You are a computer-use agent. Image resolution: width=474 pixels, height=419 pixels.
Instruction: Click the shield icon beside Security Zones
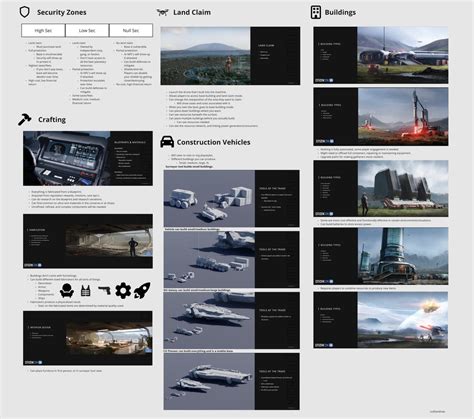[x=25, y=12]
